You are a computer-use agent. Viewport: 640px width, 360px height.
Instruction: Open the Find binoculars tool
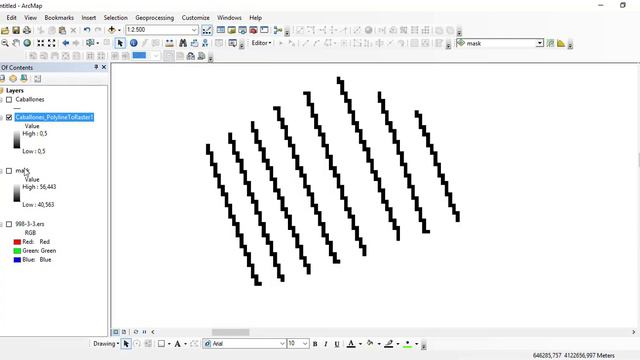tap(183, 43)
